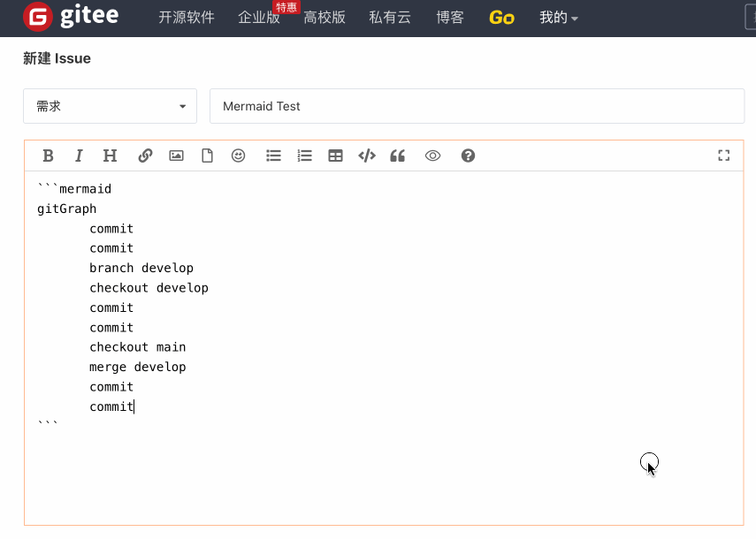Open the issue type dropdown 需求
The width and height of the screenshot is (756, 539).
point(110,106)
